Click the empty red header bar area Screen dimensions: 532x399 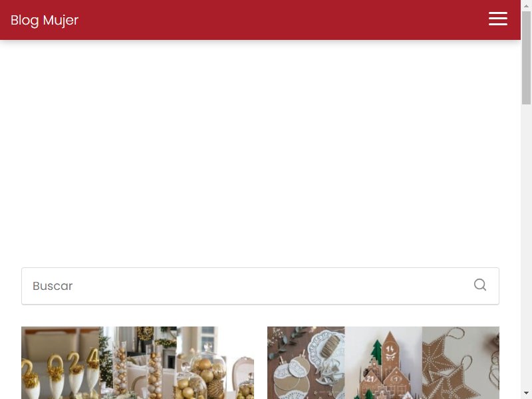(x=281, y=20)
